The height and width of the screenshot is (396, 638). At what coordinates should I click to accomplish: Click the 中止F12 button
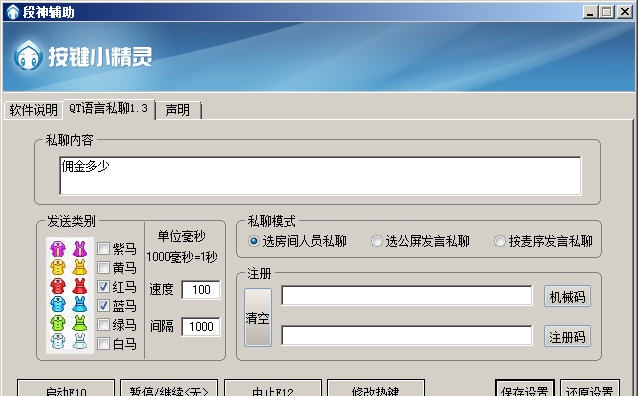273,389
